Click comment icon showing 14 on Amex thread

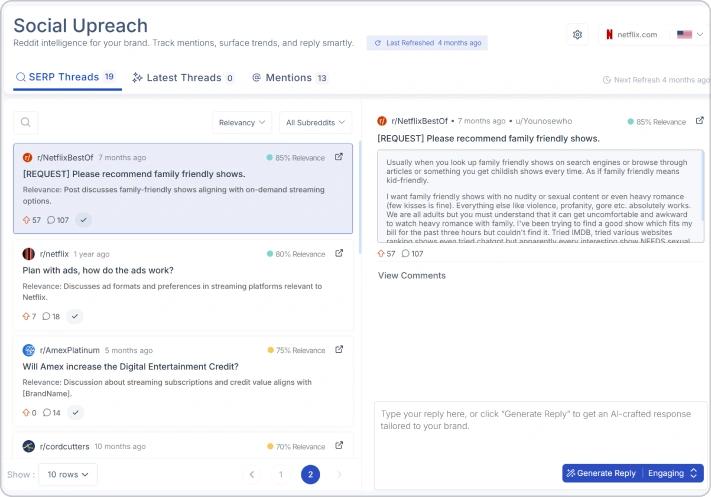click(47, 413)
